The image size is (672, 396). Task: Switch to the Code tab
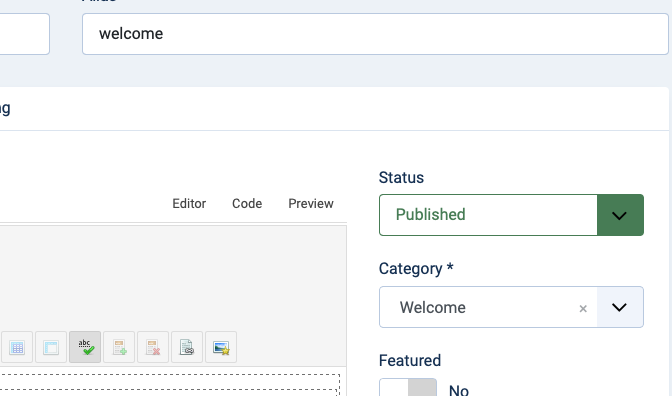(247, 204)
